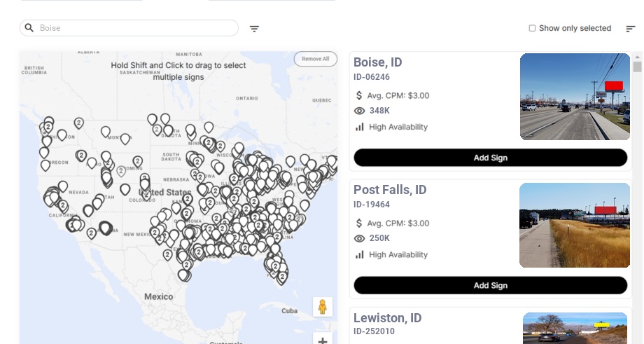Open the filter icon beside search
The height and width of the screenshot is (344, 644).
click(x=255, y=29)
